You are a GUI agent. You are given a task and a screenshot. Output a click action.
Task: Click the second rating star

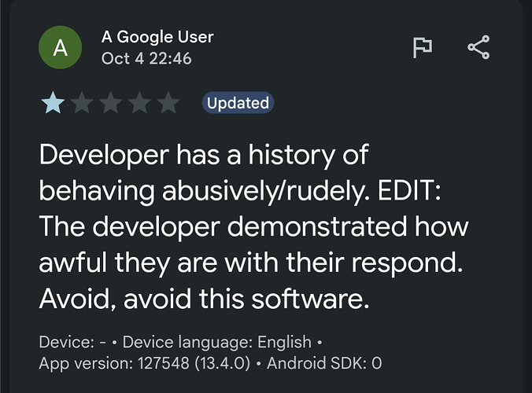click(x=81, y=103)
